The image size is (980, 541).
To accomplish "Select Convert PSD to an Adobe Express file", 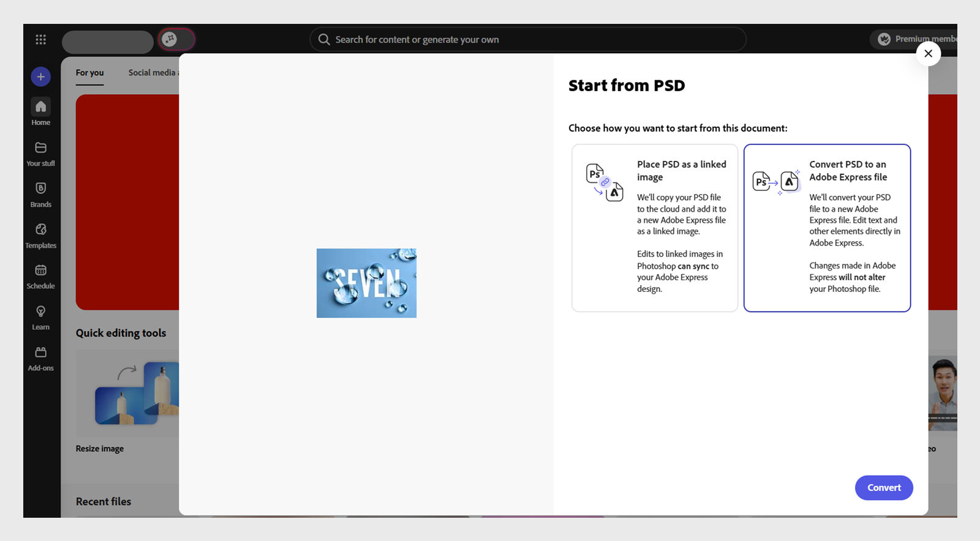I will pos(827,228).
